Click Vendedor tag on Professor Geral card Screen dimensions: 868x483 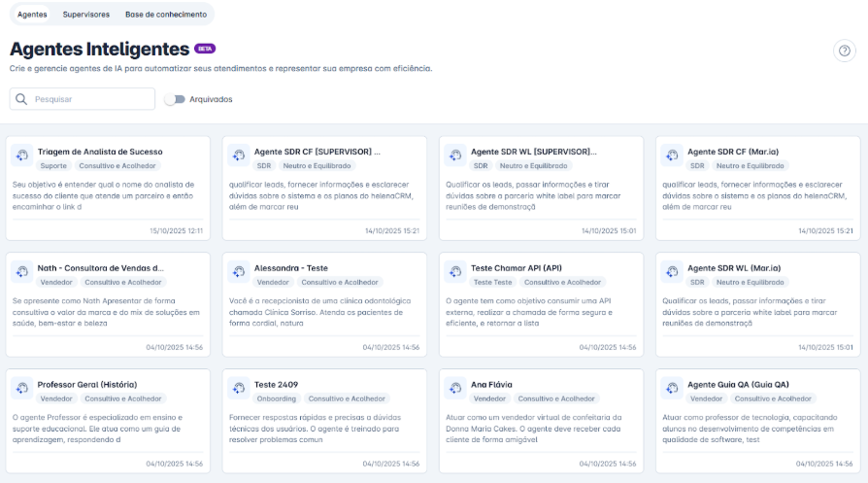(x=56, y=398)
